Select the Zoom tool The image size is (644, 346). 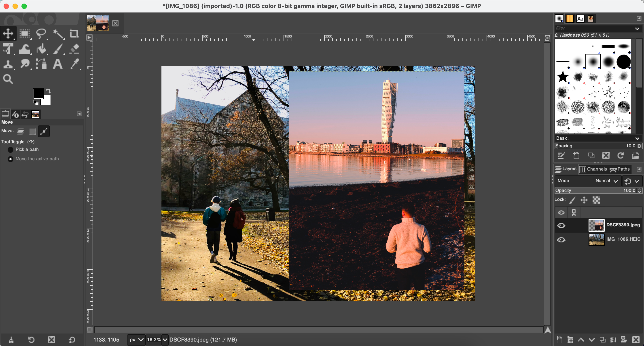[x=8, y=79]
